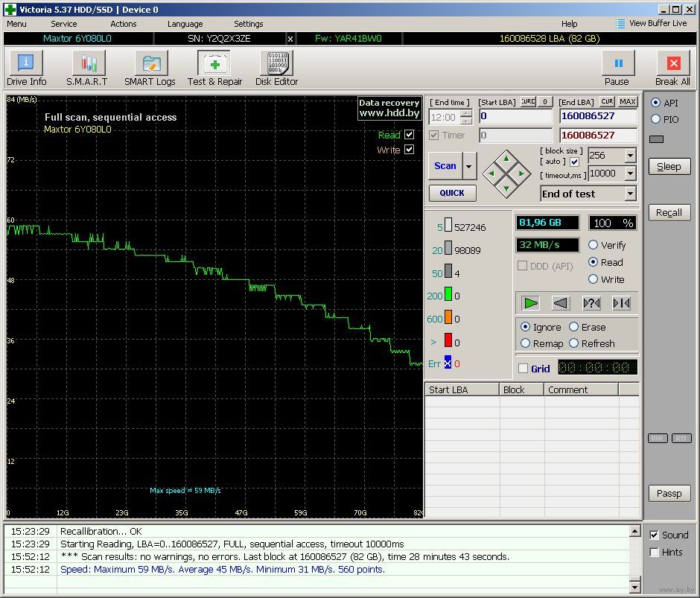Click the x beside the serial number
Image resolution: width=700 pixels, height=598 pixels.
tap(290, 39)
